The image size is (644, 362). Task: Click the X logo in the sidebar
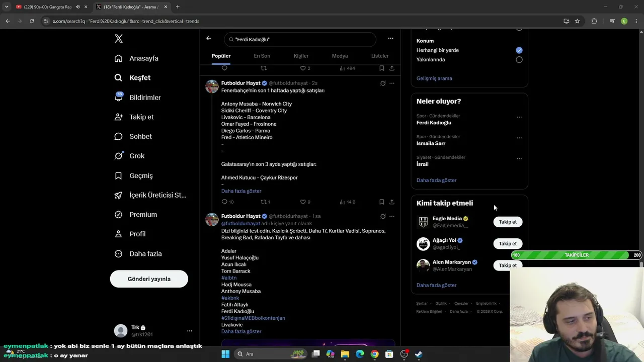(x=118, y=39)
